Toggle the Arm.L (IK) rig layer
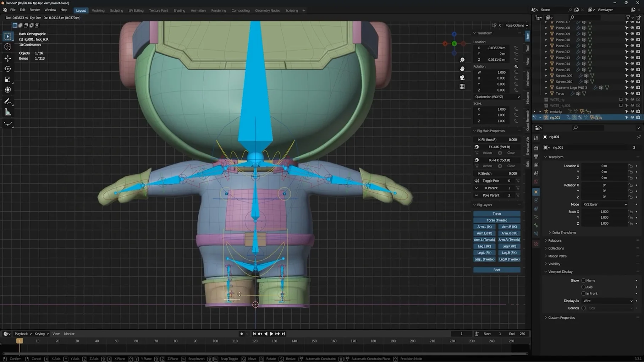644x362 pixels. tap(484, 227)
